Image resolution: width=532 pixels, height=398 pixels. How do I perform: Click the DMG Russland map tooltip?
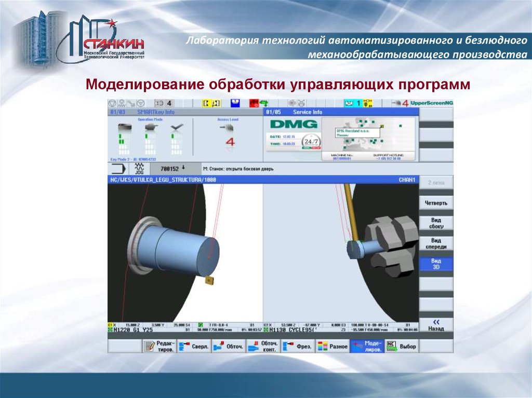click(x=357, y=132)
